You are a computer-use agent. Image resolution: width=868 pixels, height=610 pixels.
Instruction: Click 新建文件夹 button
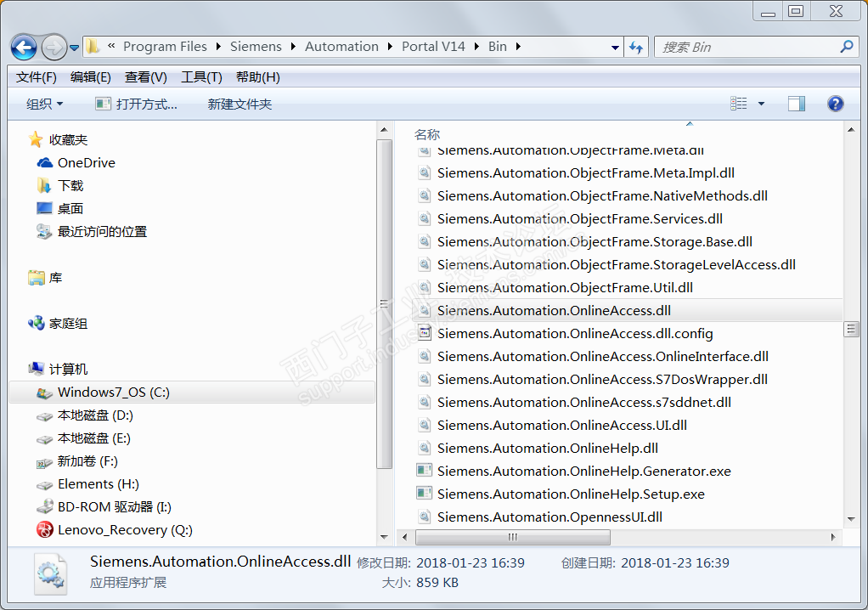coord(240,104)
